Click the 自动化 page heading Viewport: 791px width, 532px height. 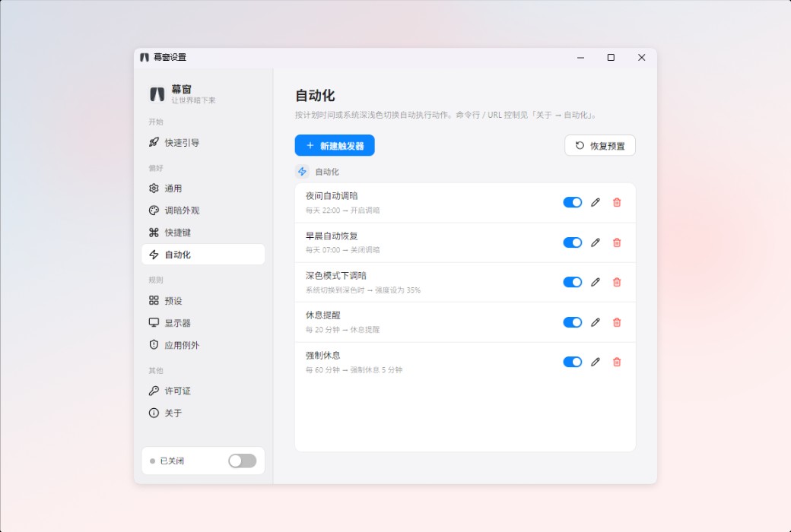[315, 95]
